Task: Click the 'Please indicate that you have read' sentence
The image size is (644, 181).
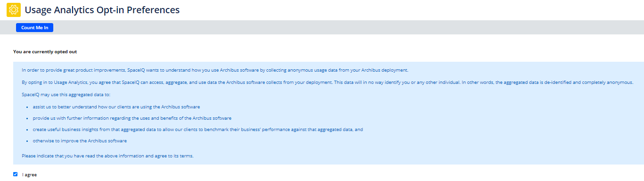Action: pos(107,156)
